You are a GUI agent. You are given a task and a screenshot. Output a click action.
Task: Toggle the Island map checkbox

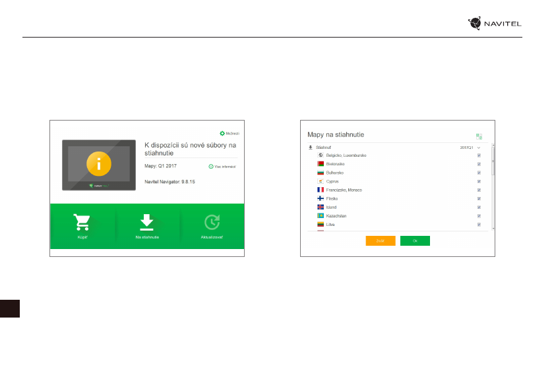coord(479,207)
